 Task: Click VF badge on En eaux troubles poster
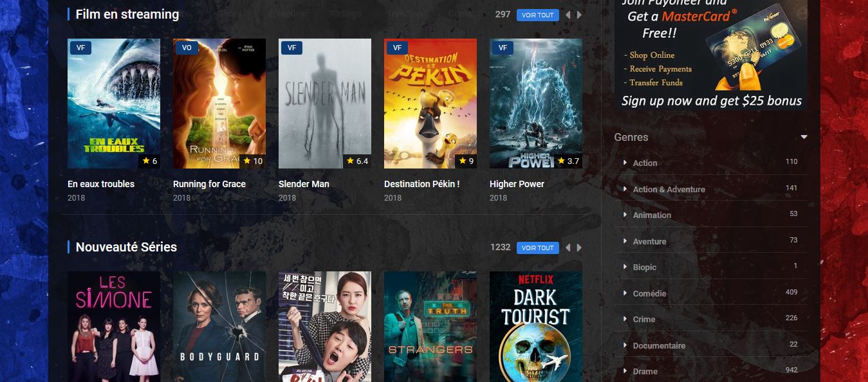coord(80,48)
